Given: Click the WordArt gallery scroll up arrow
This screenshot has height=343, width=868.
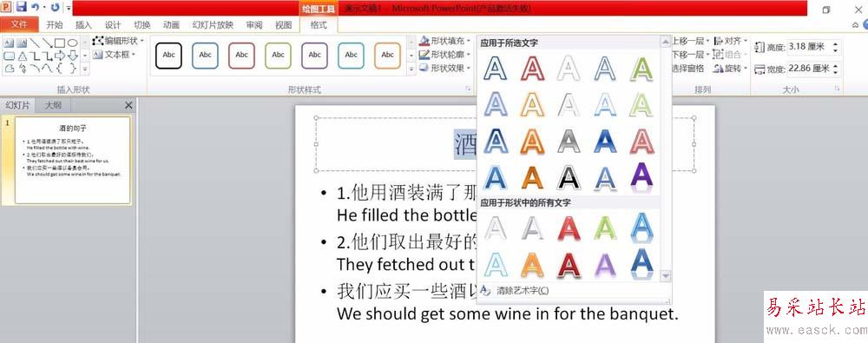Looking at the screenshot, I should point(666,42).
